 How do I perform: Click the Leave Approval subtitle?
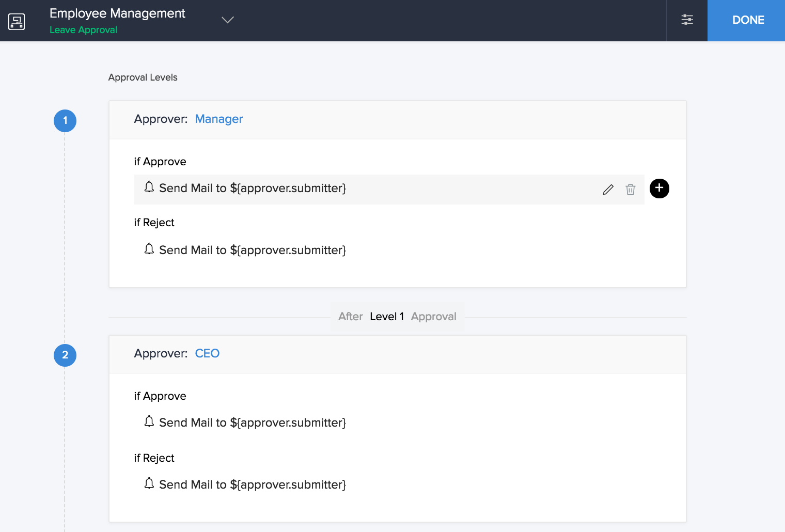83,30
